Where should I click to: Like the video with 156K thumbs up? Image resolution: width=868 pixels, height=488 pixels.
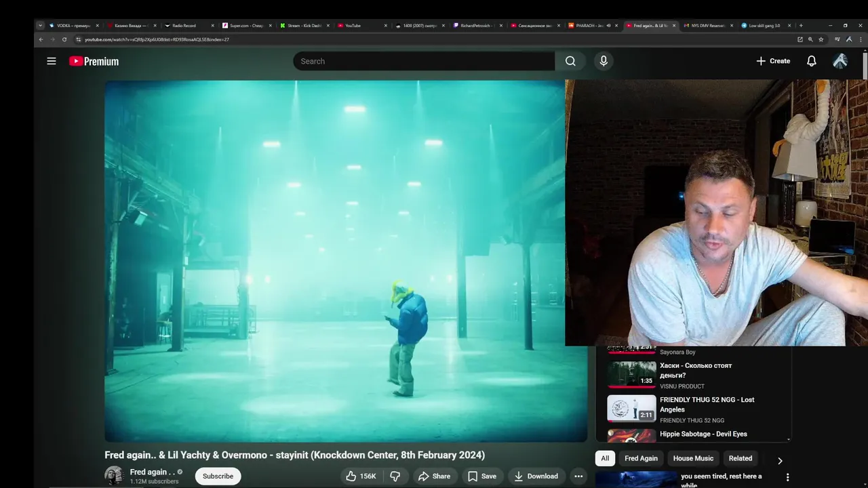coord(361,476)
